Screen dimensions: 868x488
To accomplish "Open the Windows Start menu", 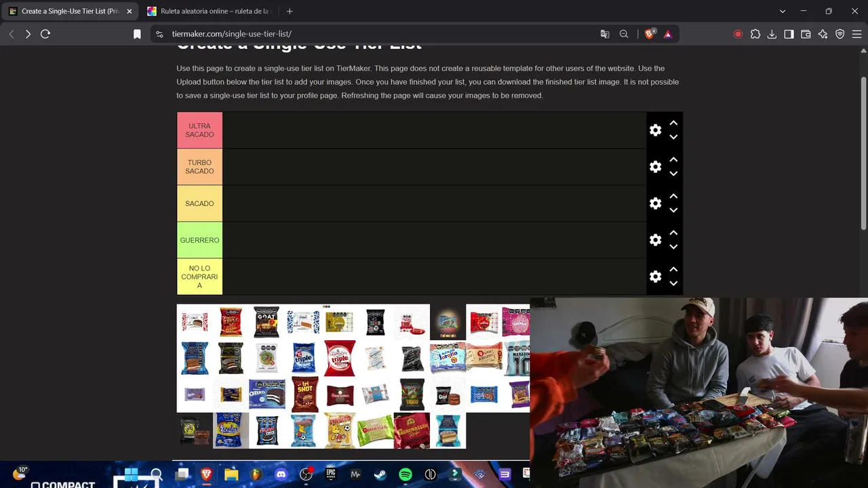I will click(x=131, y=474).
